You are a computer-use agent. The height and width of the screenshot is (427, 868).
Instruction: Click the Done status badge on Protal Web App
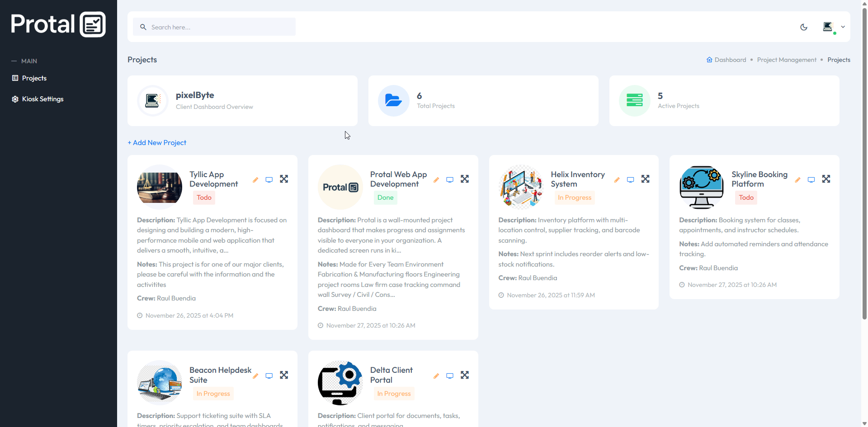point(385,197)
